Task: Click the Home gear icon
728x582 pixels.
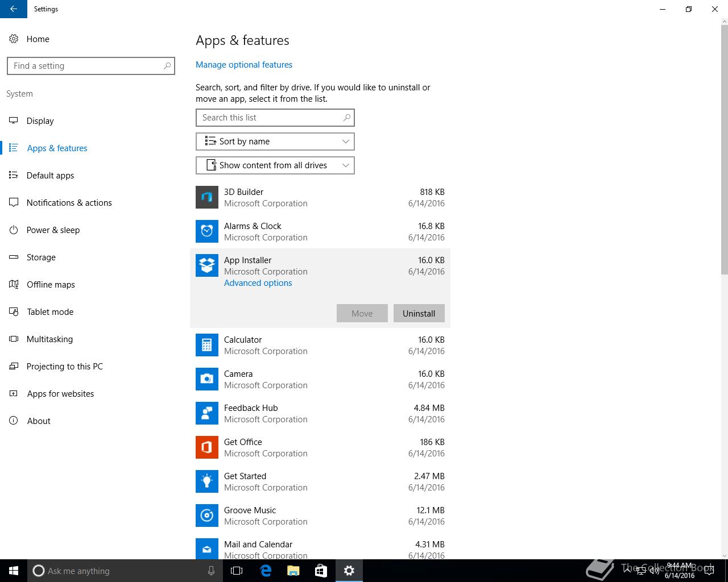Action: pos(14,39)
